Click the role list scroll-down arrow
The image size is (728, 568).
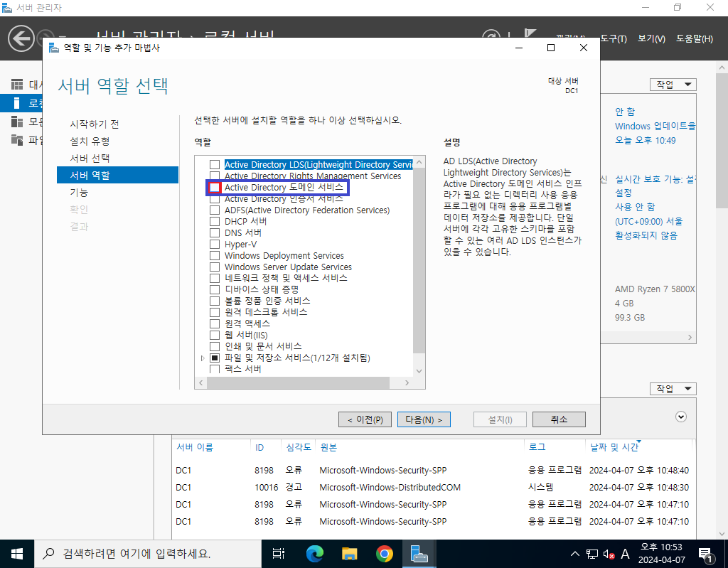419,370
